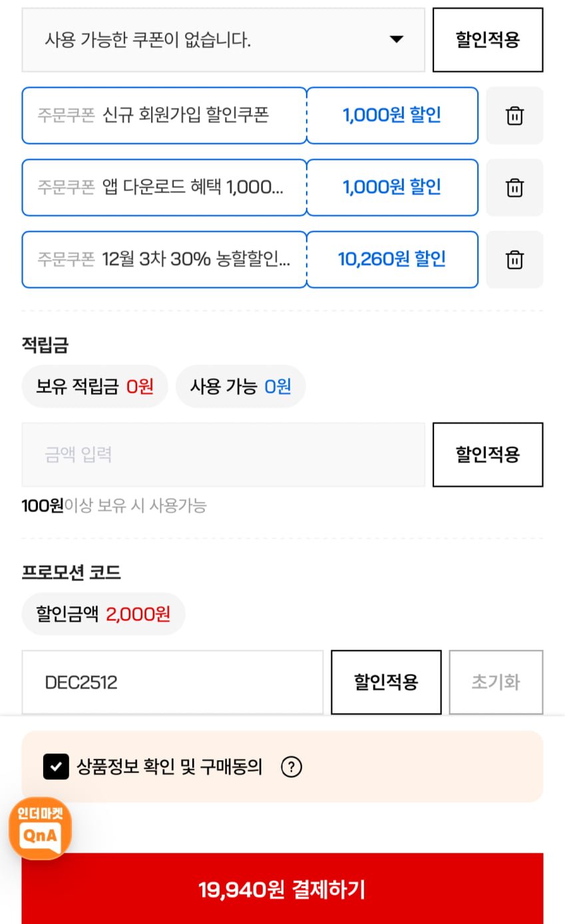Click the promotion code input field
This screenshot has width=565, height=924.
click(172, 682)
